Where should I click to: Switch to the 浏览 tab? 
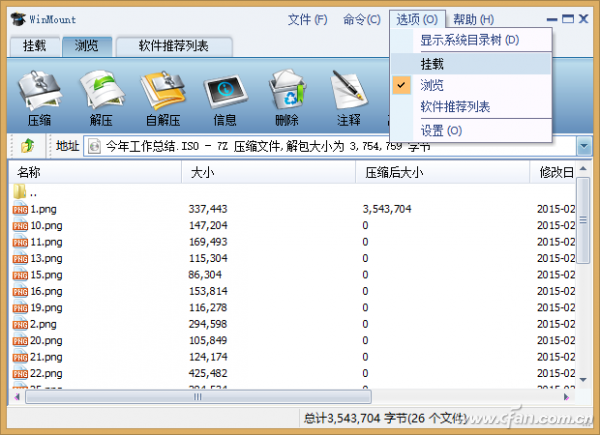(87, 47)
